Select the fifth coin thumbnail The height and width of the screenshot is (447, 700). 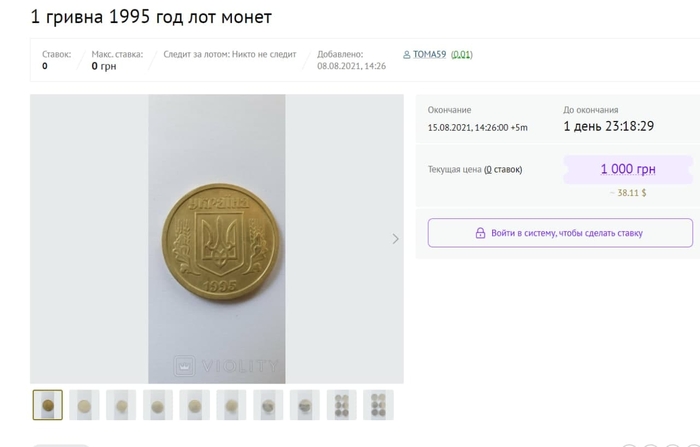194,405
